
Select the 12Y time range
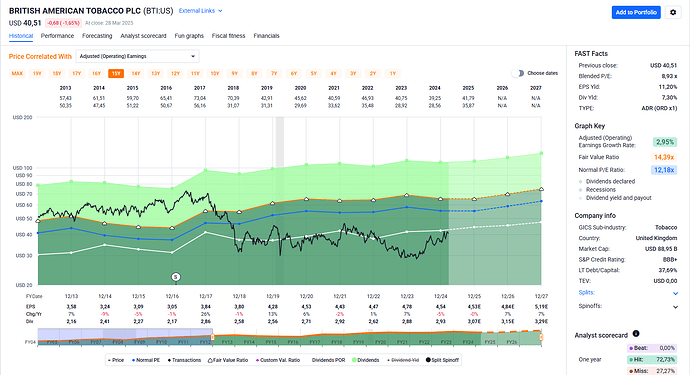pos(175,74)
